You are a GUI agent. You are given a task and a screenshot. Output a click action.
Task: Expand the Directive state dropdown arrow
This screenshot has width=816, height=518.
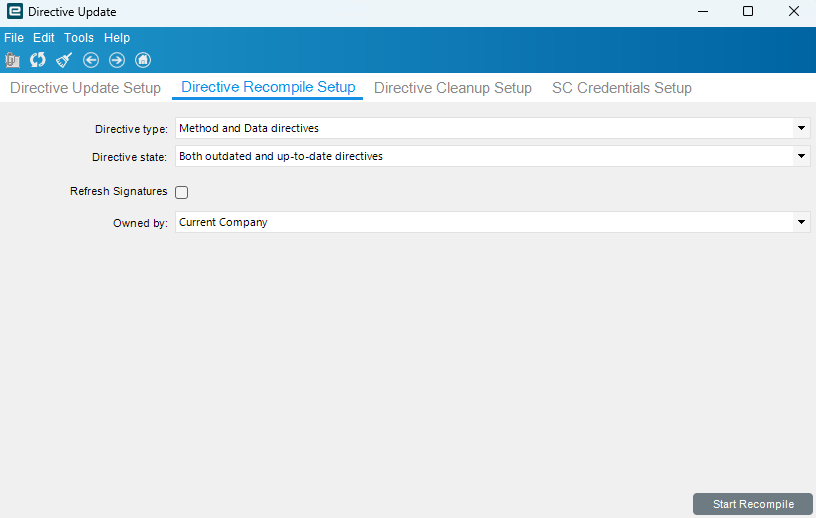pyautogui.click(x=801, y=156)
